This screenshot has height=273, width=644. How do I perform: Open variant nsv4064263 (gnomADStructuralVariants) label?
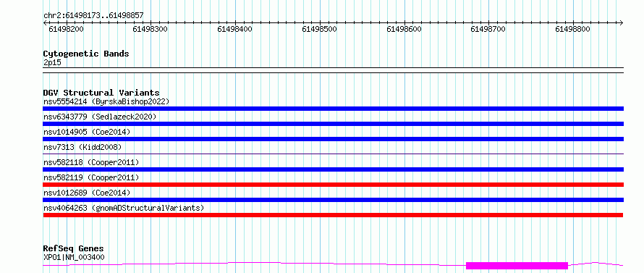(124, 208)
